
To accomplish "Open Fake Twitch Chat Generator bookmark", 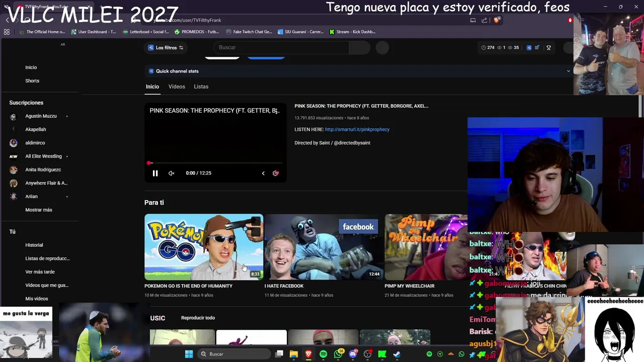I will (249, 32).
